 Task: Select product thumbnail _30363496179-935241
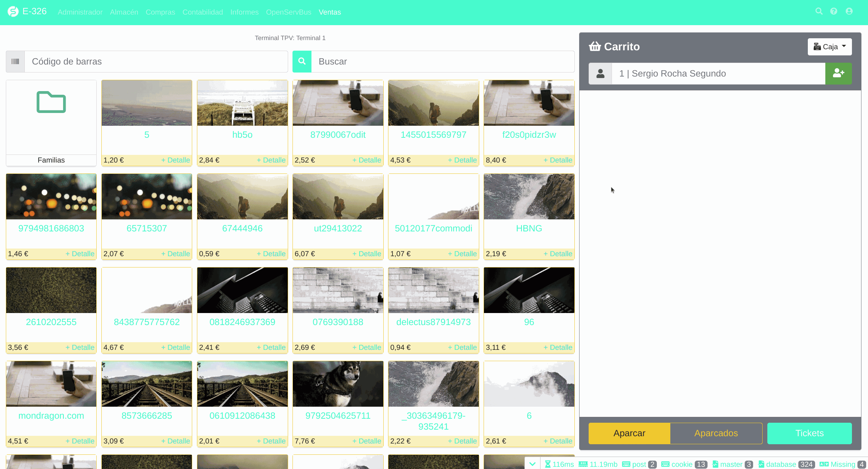434,384
